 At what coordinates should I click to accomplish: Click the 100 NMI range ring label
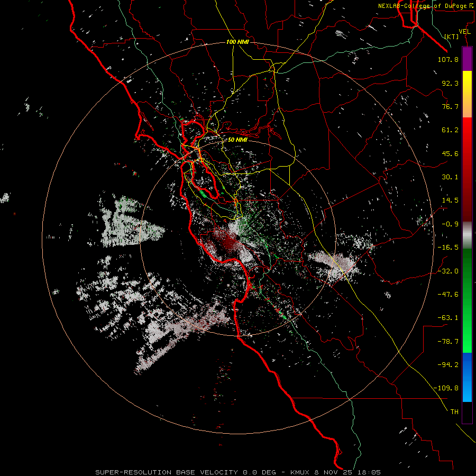click(x=237, y=42)
